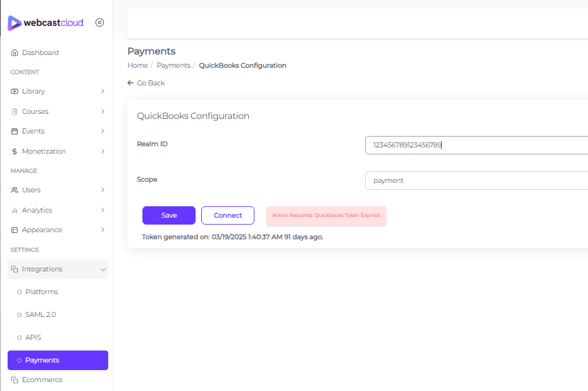Open Events via its calendar icon
This screenshot has height=391, width=588.
click(x=14, y=131)
